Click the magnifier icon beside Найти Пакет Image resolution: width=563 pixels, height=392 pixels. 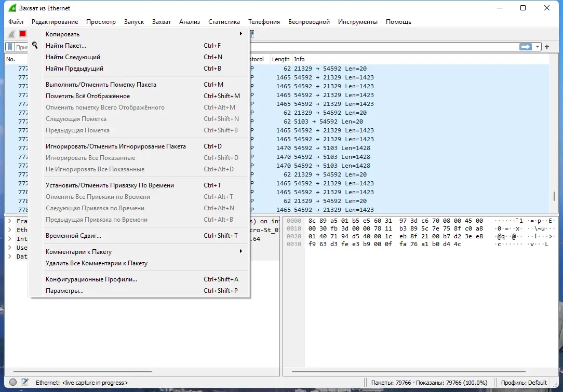(35, 45)
